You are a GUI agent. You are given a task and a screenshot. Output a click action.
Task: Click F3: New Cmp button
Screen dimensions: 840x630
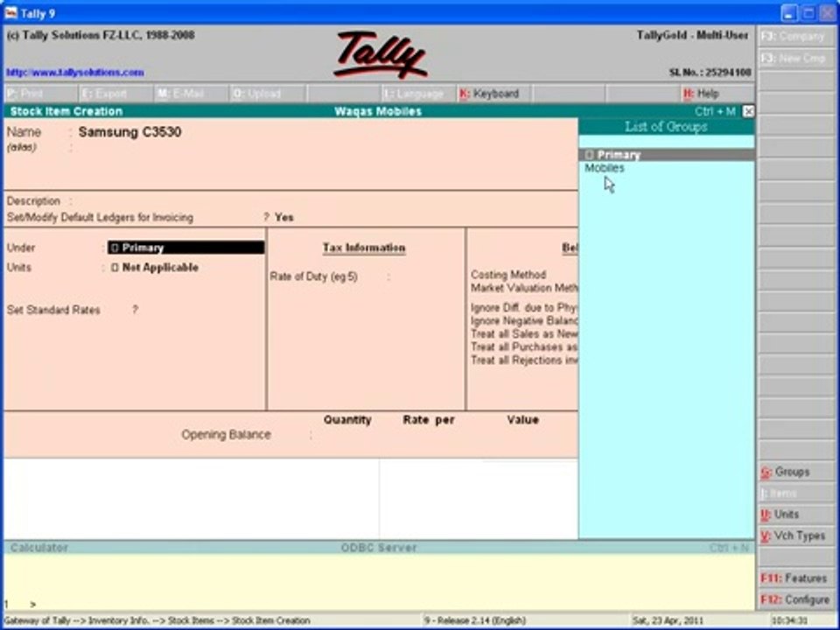pyautogui.click(x=796, y=58)
